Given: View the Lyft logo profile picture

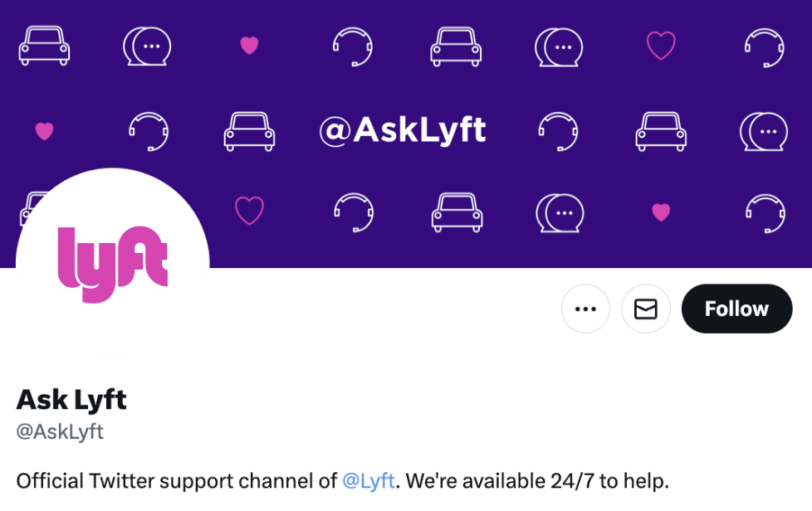Looking at the screenshot, I should pos(112,263).
